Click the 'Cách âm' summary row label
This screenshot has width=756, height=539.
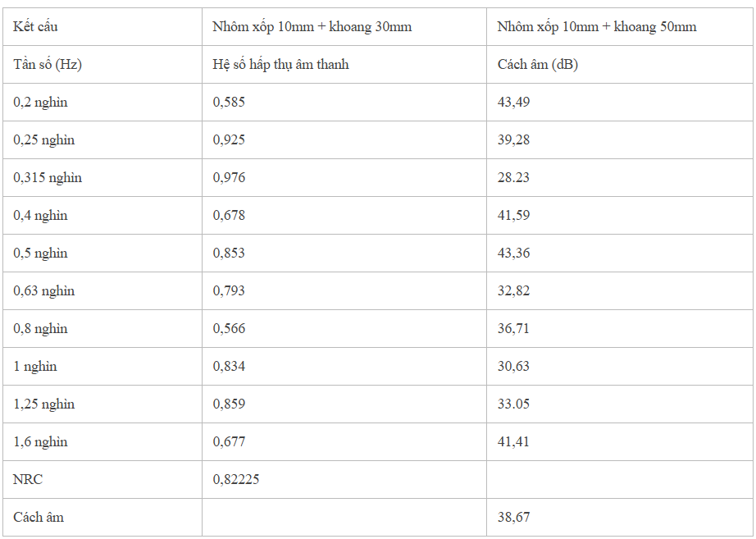click(38, 518)
